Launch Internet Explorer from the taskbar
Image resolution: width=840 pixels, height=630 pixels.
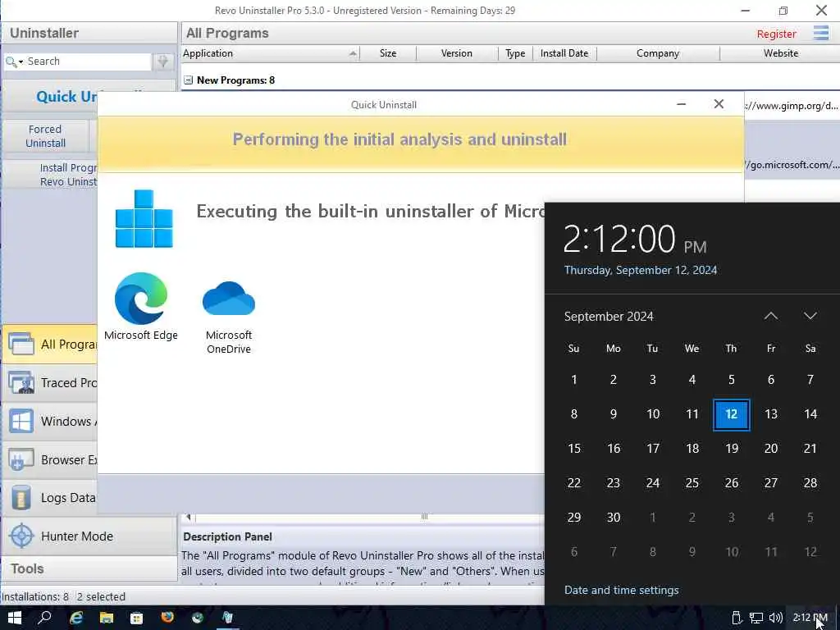coord(76,618)
